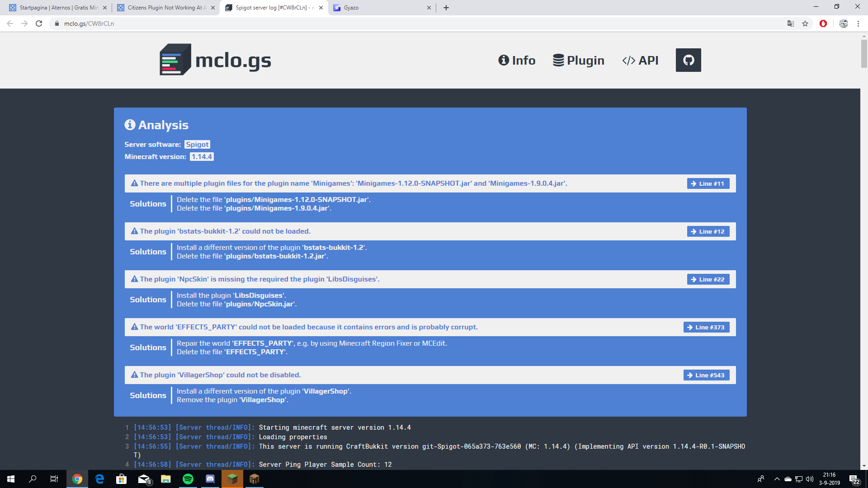Close the Startpagina Aternos tab
The image size is (868, 488).
[105, 8]
